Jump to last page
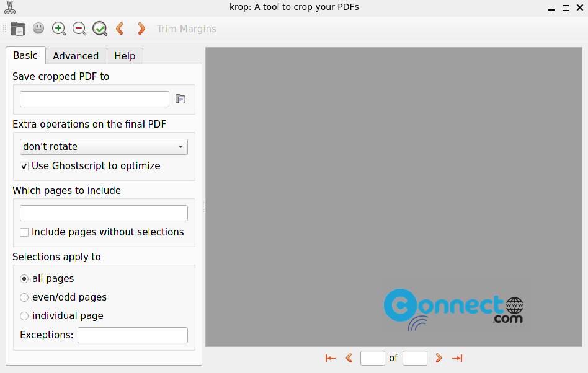Viewport: 588px width, 373px height. click(457, 358)
